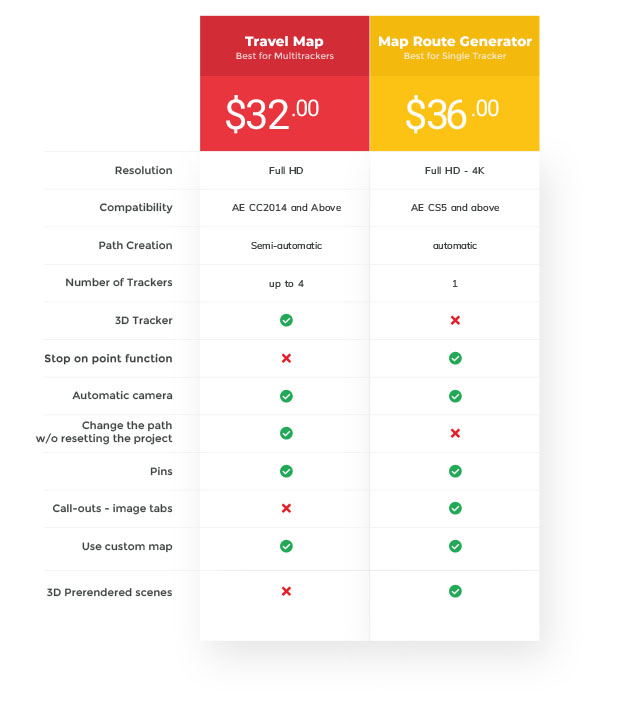Screen dimensions: 620x704
Task: Click Map Route Generator change-path red cross
Action: click(x=455, y=433)
